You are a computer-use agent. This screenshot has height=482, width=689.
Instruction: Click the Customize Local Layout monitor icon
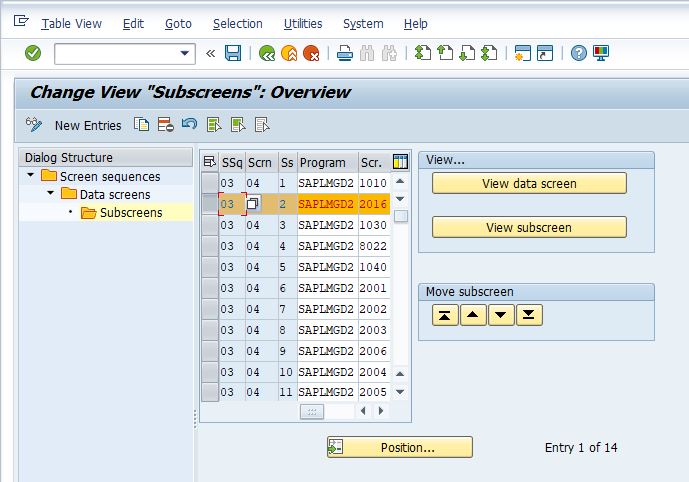coord(601,53)
